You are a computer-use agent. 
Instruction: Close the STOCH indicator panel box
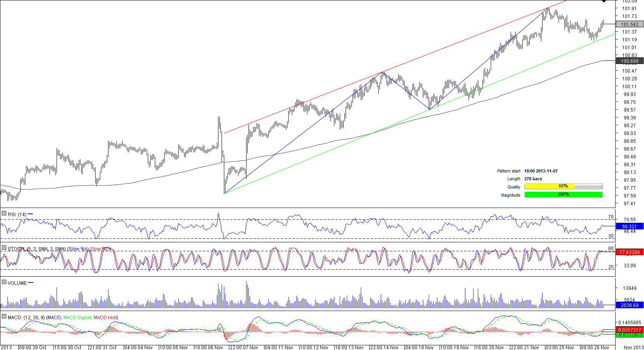coord(4,248)
